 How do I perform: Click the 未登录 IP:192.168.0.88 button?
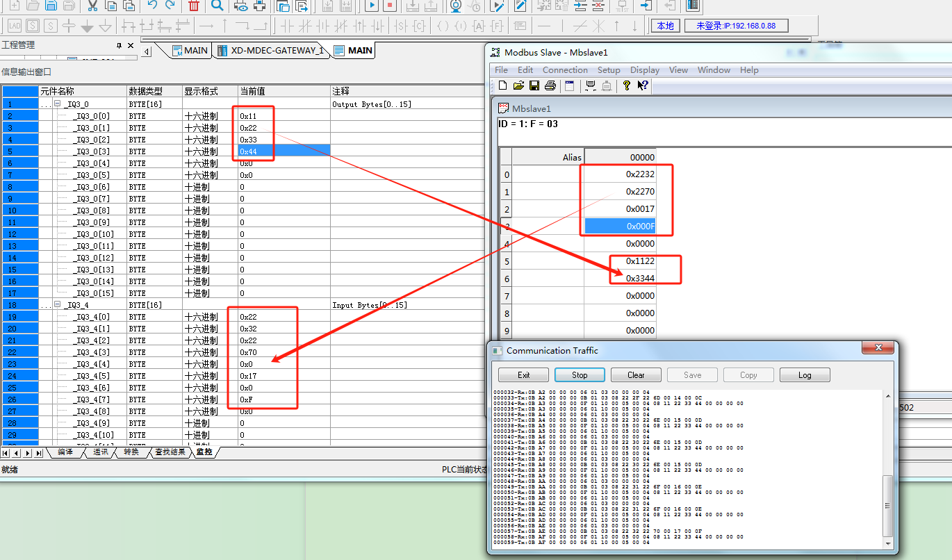(x=736, y=26)
